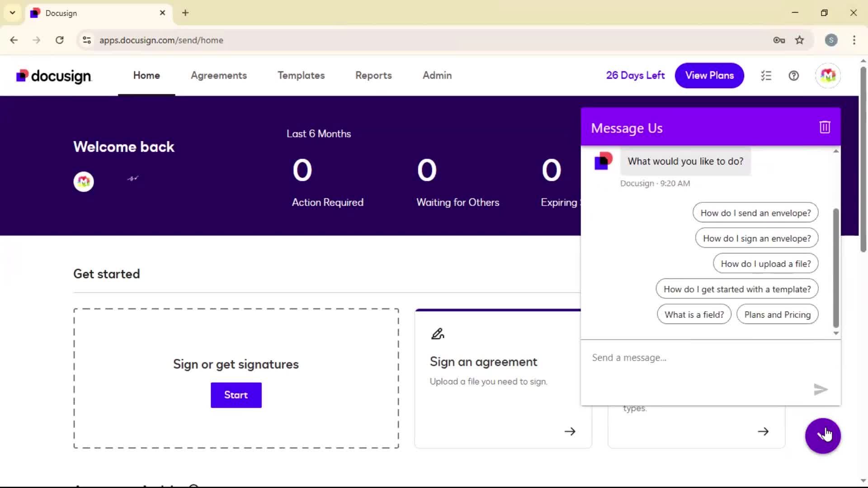Click the send message arrow icon
This screenshot has width=868, height=488.
click(x=820, y=389)
